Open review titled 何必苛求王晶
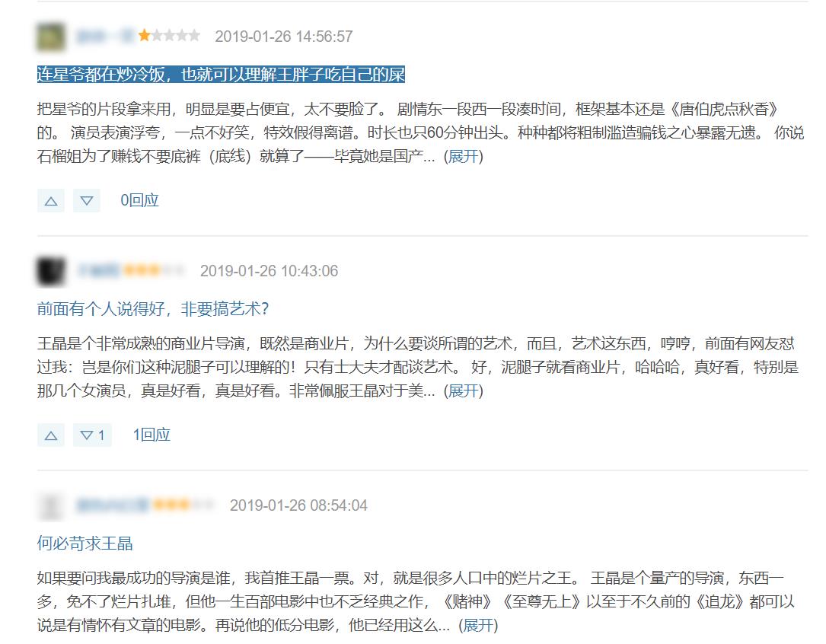 (85, 544)
